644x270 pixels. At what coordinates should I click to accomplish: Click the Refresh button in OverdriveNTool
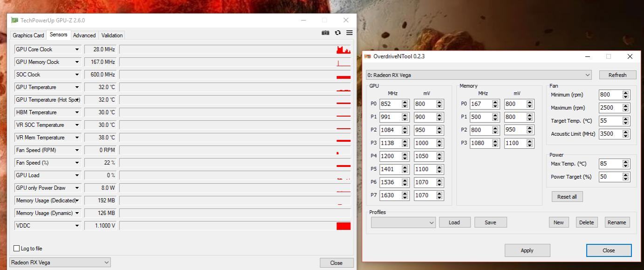click(617, 75)
